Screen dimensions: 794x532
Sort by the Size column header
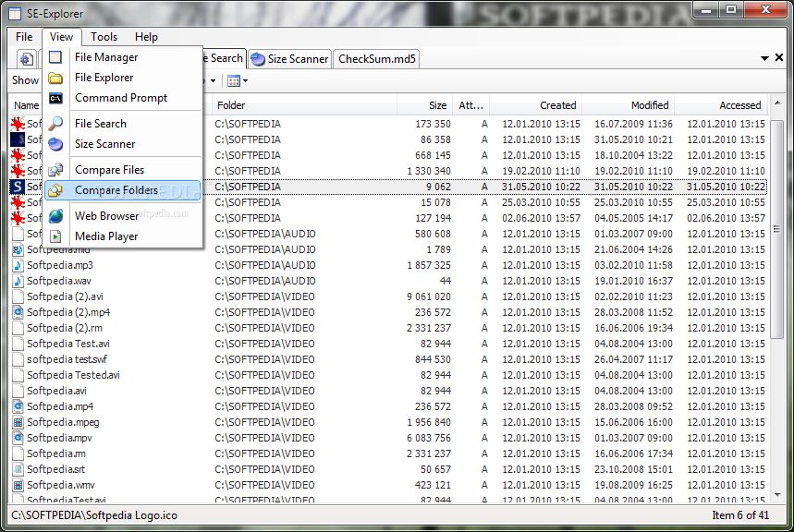pos(424,105)
